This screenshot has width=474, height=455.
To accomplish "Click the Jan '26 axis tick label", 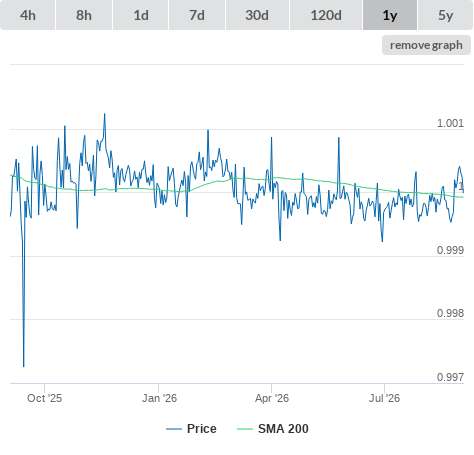I will click(159, 398).
